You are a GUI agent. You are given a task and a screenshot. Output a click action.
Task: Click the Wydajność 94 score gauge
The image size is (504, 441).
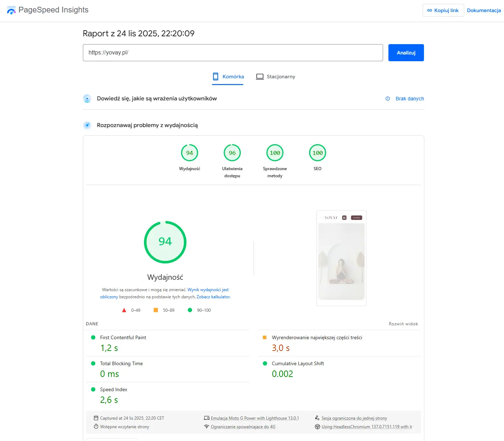(190, 153)
